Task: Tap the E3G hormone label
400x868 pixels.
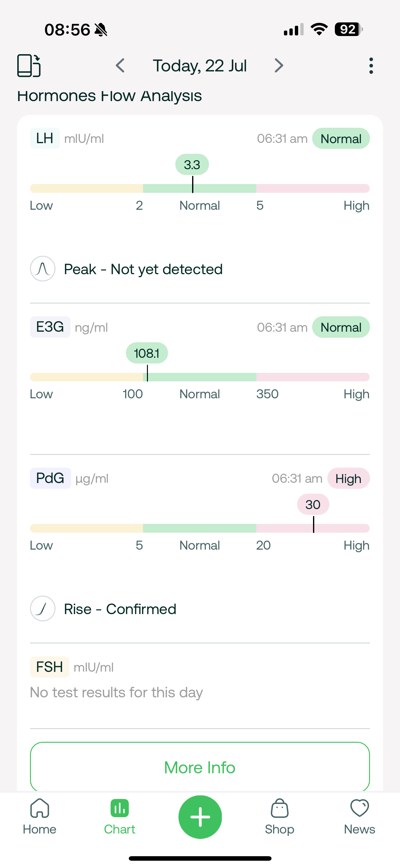Action: click(50, 327)
